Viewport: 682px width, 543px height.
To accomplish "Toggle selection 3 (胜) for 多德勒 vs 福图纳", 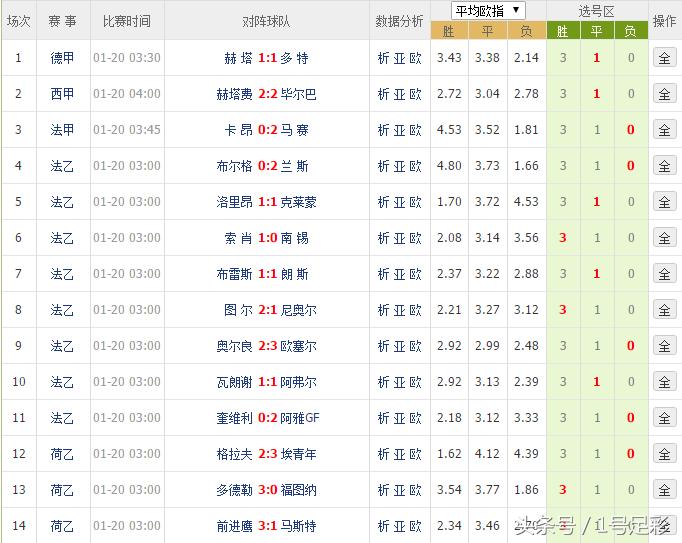I will [x=563, y=490].
